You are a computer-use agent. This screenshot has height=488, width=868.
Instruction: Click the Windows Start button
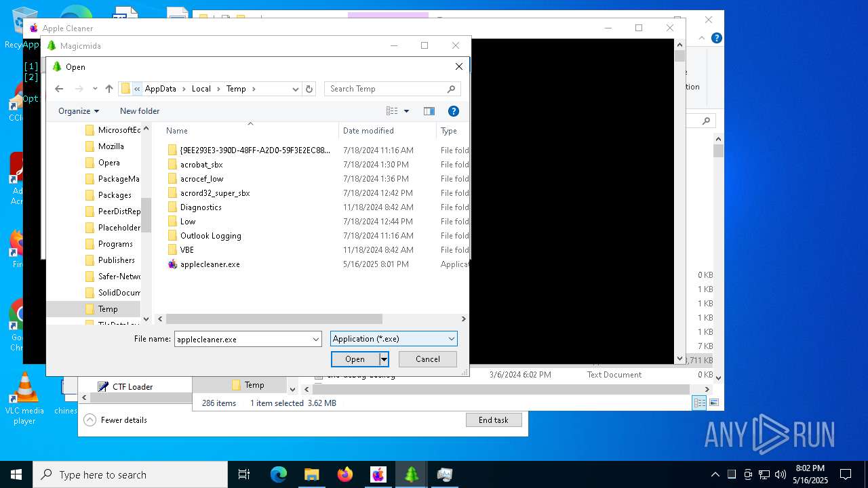(16, 474)
